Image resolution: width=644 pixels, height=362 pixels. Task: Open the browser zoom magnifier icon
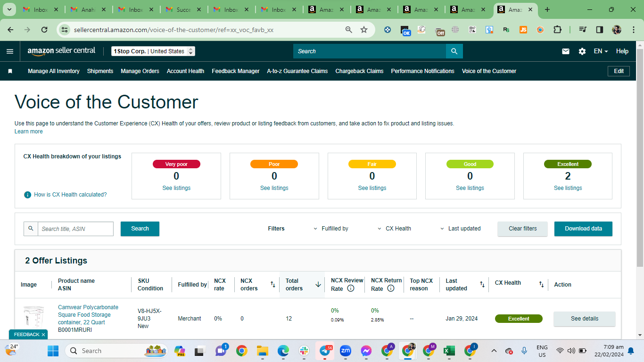[x=349, y=30]
